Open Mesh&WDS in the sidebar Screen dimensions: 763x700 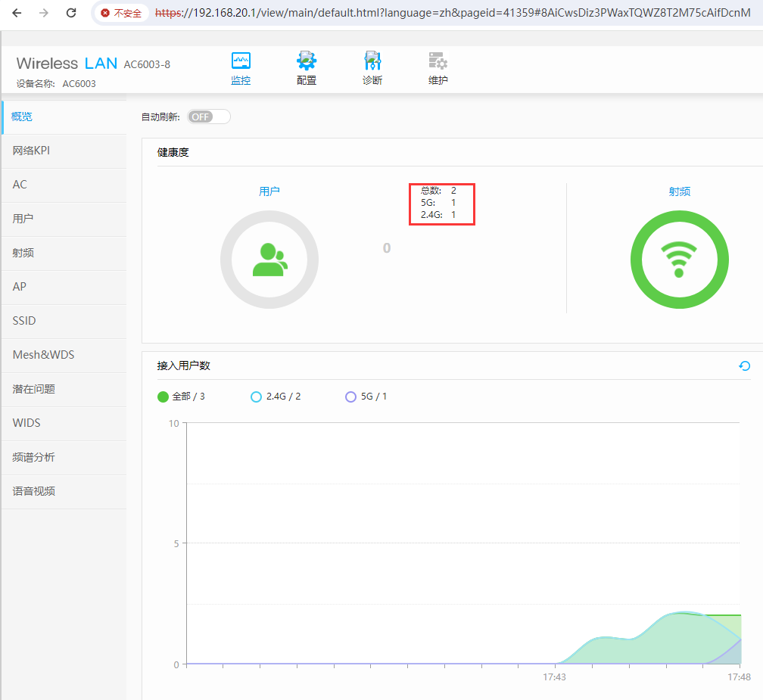pos(64,355)
